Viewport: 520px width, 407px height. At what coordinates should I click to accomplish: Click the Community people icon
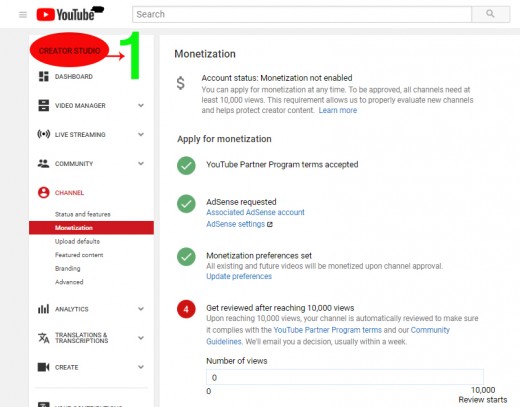[43, 163]
